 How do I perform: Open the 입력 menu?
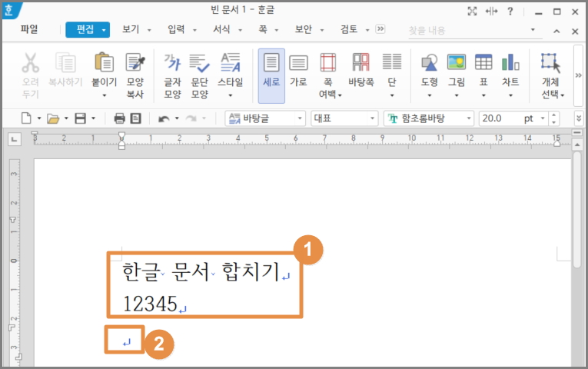[176, 29]
